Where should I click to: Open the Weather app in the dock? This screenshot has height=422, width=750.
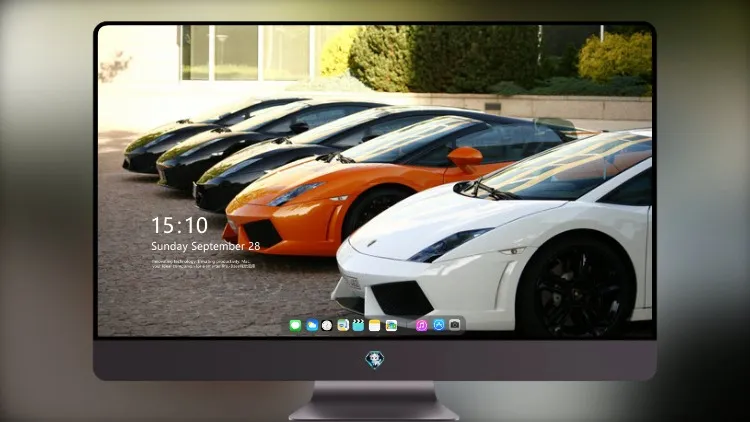[x=312, y=326]
